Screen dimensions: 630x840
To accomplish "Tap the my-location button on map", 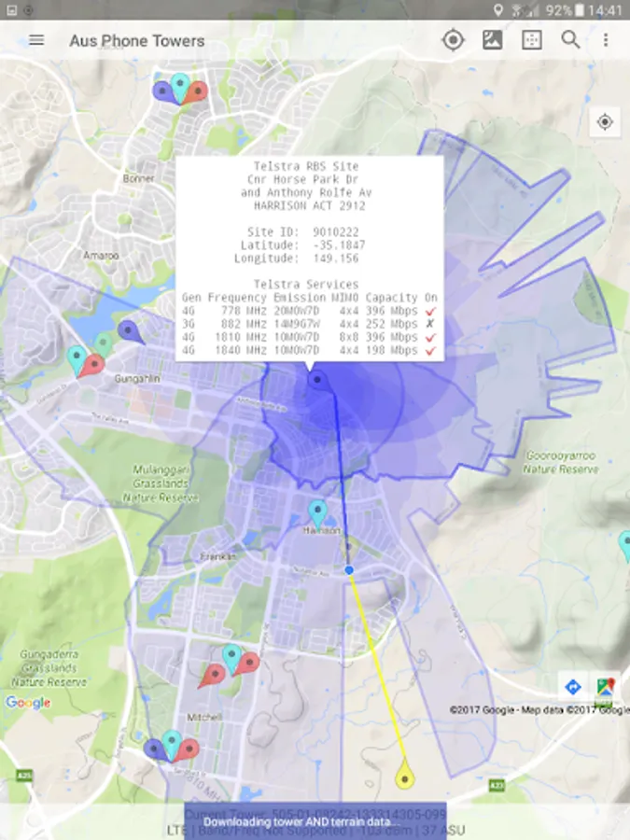I will coord(605,122).
